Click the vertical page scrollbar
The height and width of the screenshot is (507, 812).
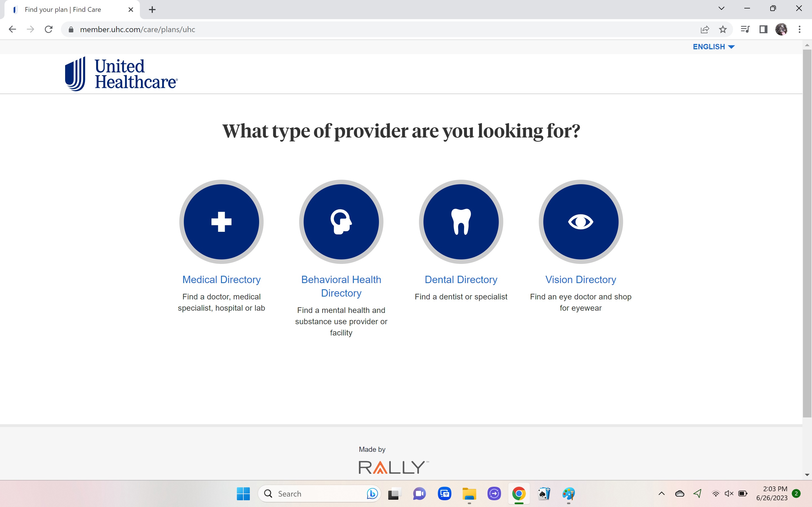tap(807, 235)
